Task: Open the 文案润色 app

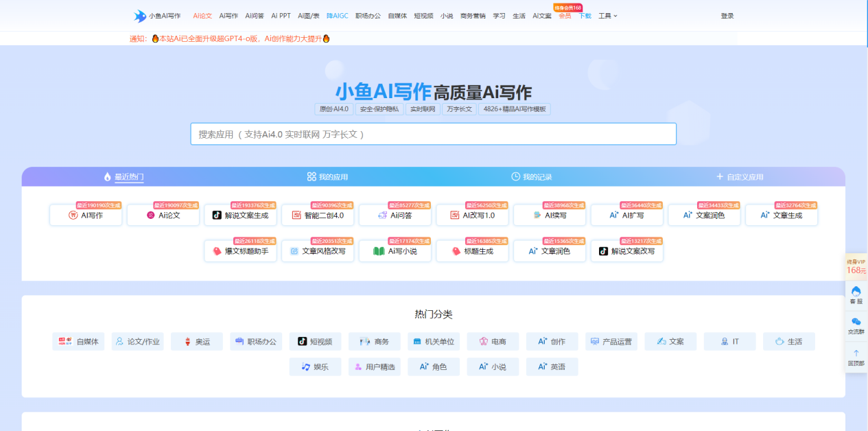Action: coord(704,215)
